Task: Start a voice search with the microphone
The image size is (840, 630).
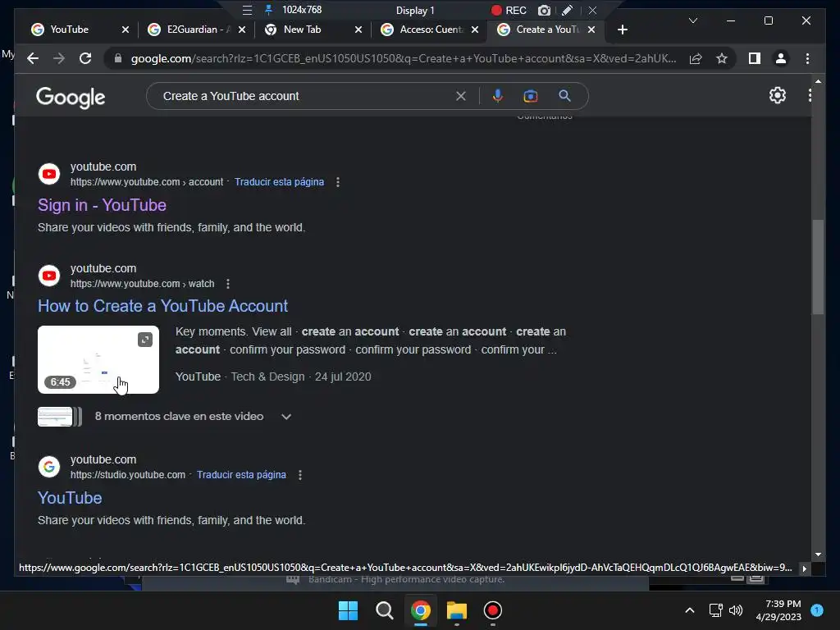Action: pyautogui.click(x=498, y=96)
